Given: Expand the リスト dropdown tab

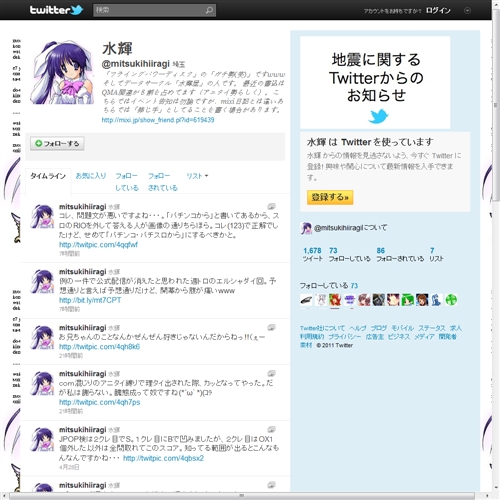Looking at the screenshot, I should coord(197,176).
